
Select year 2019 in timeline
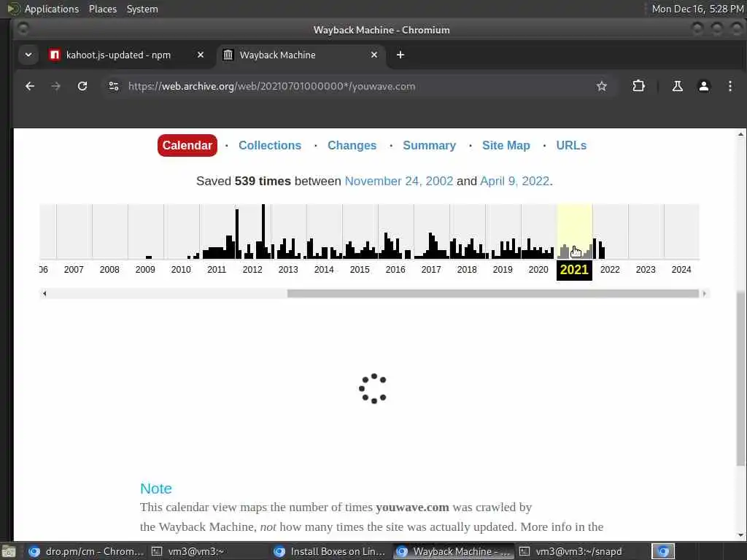click(x=503, y=270)
